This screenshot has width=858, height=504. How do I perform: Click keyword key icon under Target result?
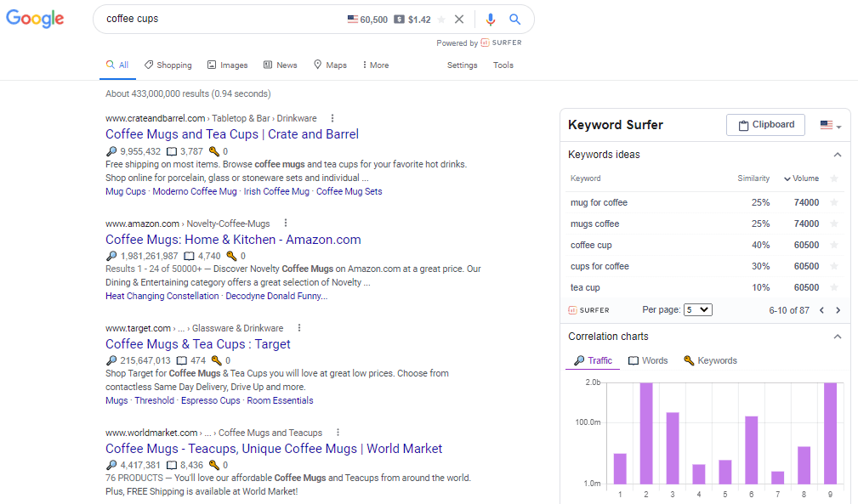217,360
